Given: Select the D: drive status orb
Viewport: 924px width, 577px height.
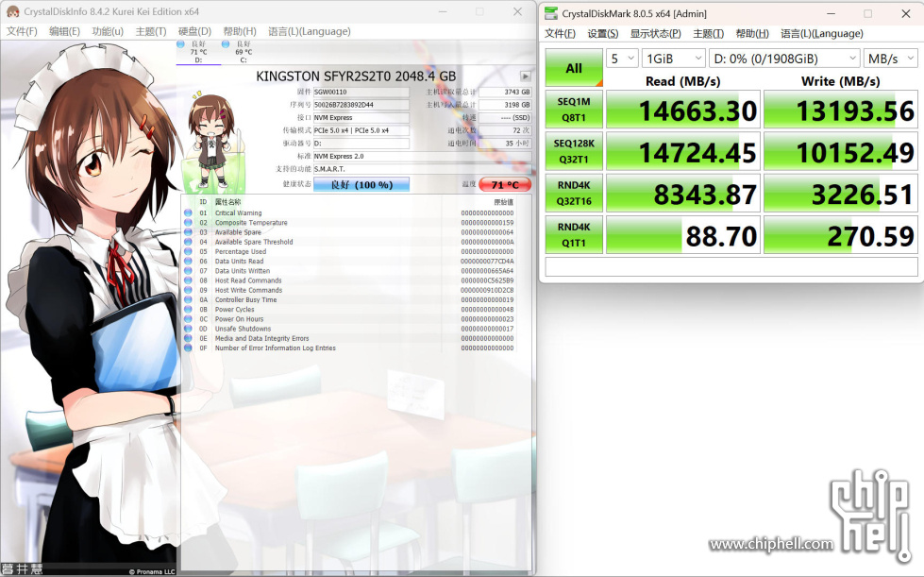Looking at the screenshot, I should point(181,44).
